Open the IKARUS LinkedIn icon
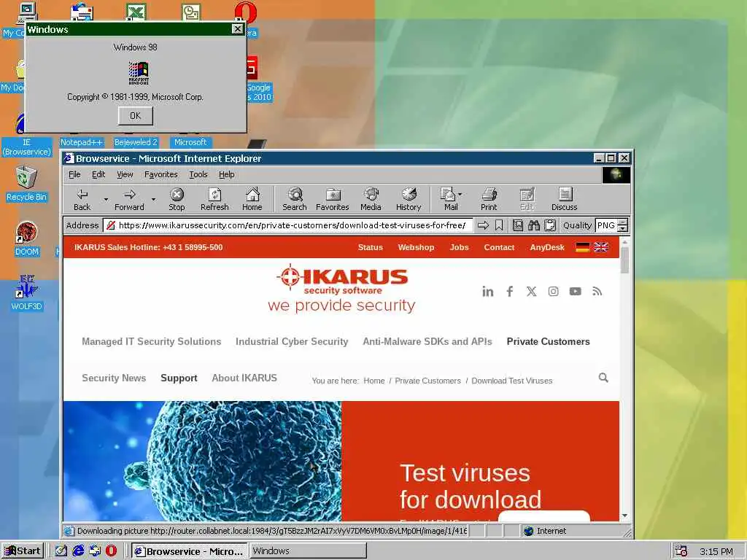 tap(488, 292)
